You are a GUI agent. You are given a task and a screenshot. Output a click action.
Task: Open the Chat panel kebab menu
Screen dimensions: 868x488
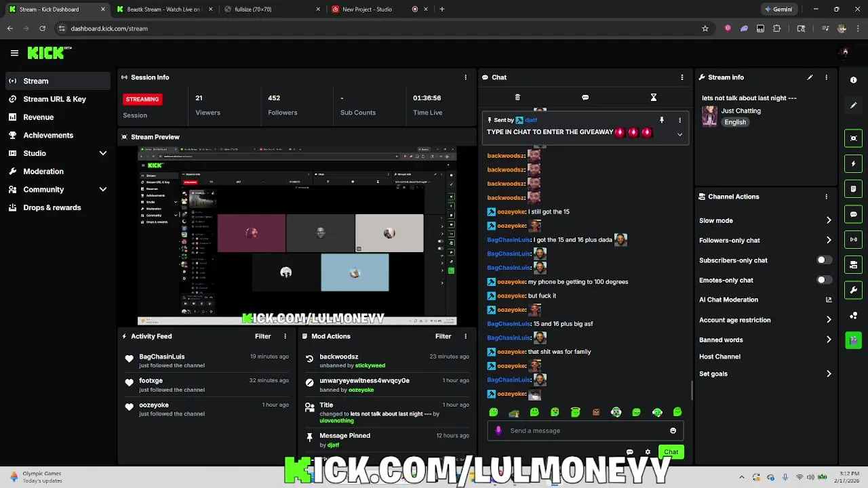pos(682,77)
